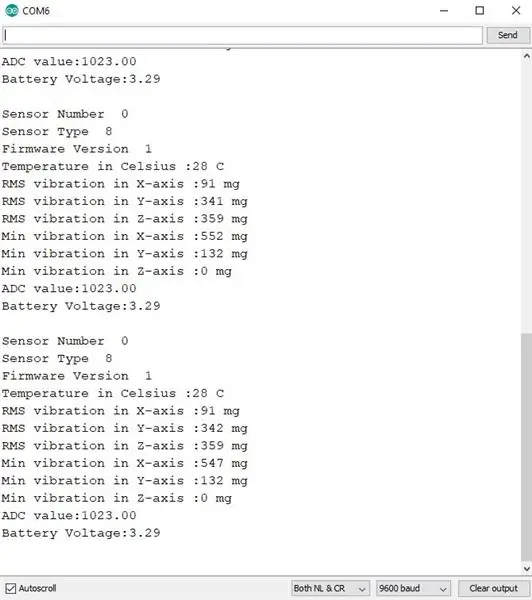
Task: Click the Min X-axis :552 mg line
Action: click(124, 236)
